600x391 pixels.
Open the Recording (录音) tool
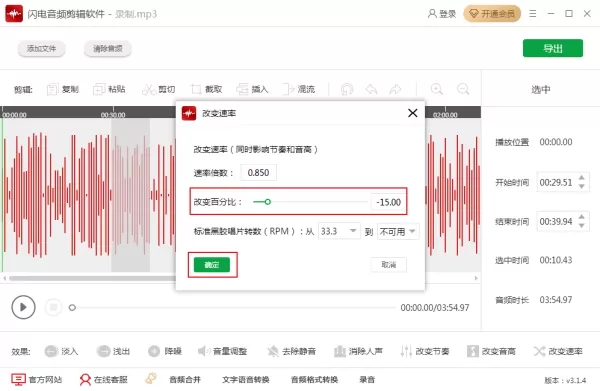(x=367, y=379)
